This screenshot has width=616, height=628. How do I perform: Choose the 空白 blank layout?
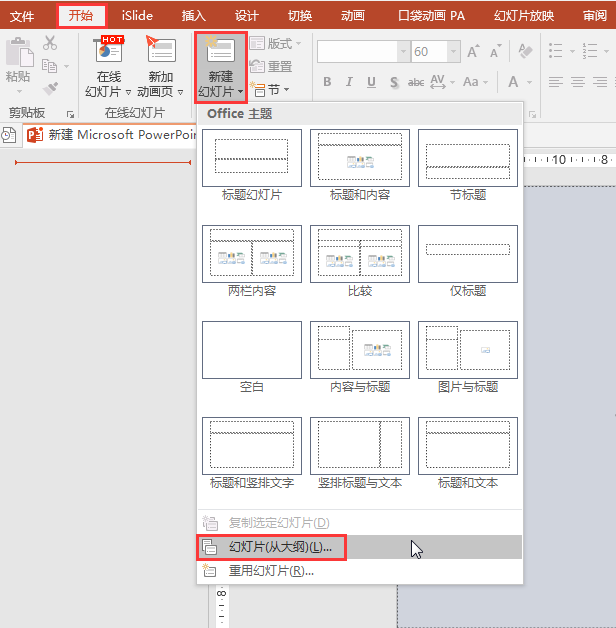pos(252,350)
